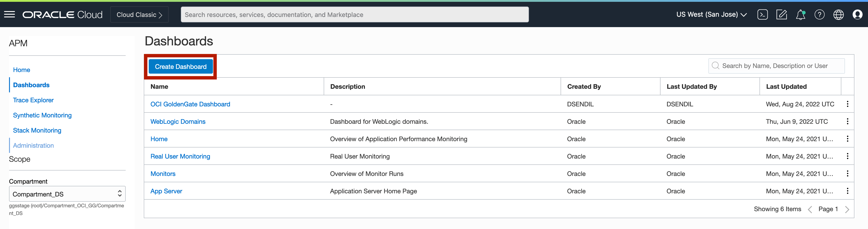868x229 pixels.
Task: Open the Administration sidebar item
Action: [x=33, y=145]
